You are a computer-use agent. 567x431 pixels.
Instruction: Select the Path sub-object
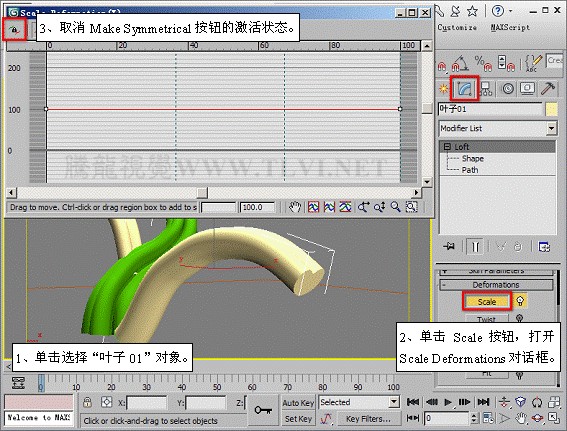(470, 170)
